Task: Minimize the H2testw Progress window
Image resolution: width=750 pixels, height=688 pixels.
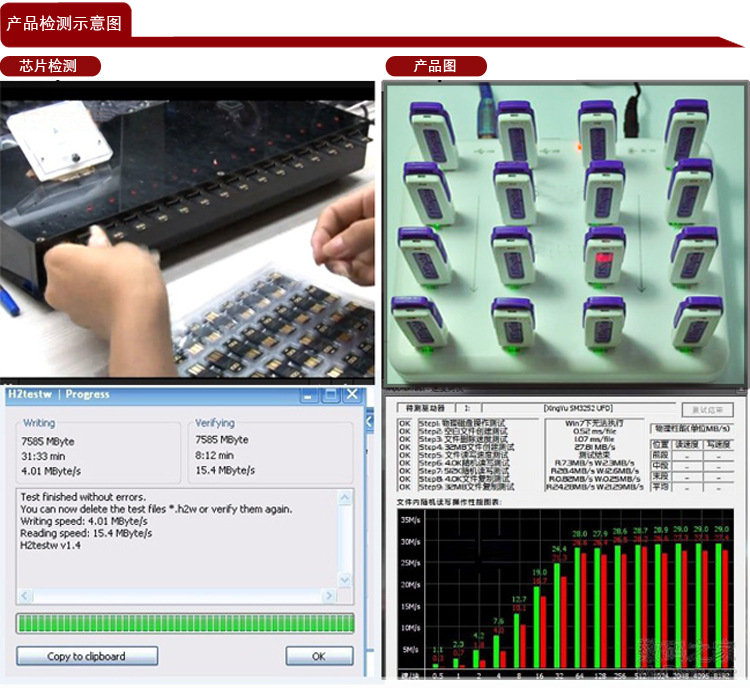Action: click(309, 395)
